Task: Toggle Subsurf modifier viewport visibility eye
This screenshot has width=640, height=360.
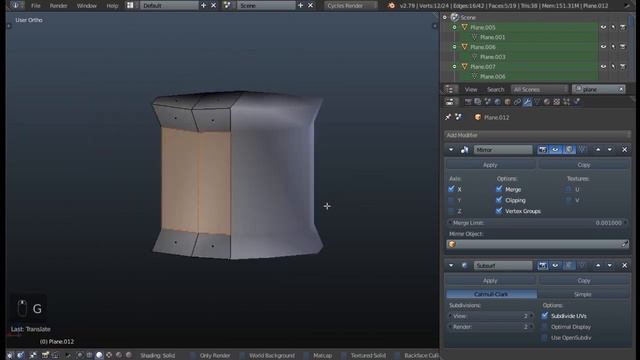Action: point(556,266)
